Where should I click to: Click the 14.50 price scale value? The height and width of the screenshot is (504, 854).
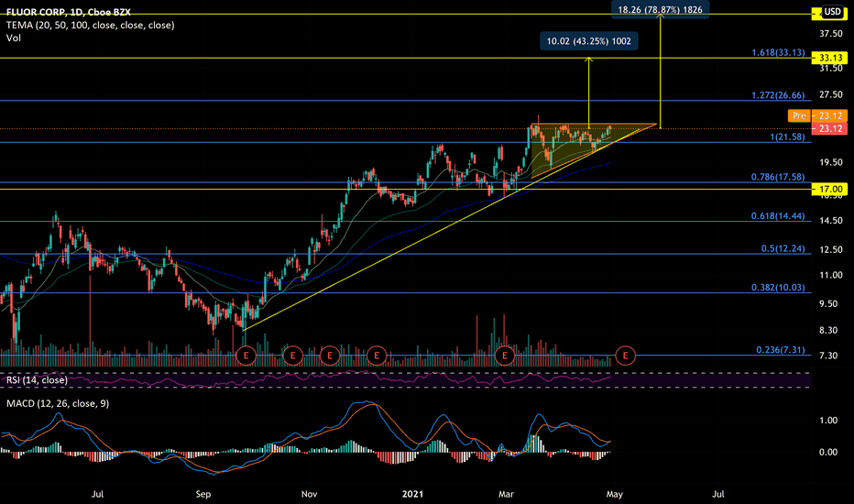[831, 221]
